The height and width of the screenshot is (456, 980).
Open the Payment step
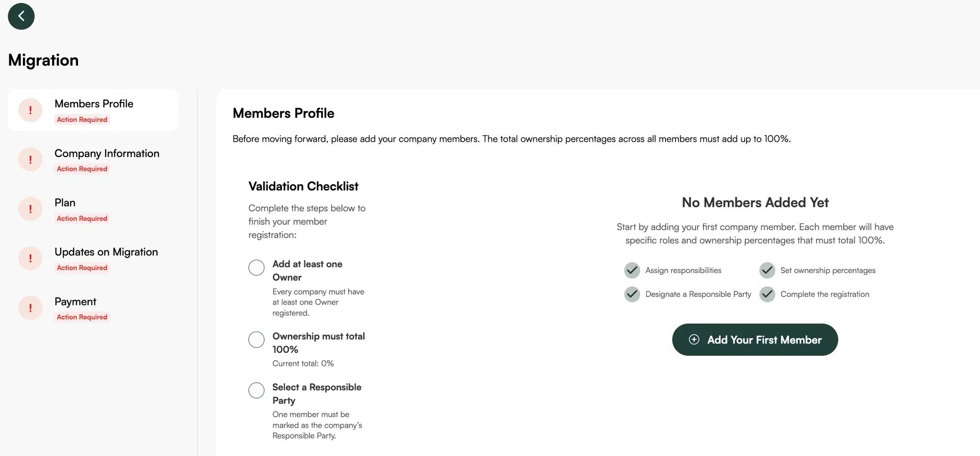click(76, 301)
